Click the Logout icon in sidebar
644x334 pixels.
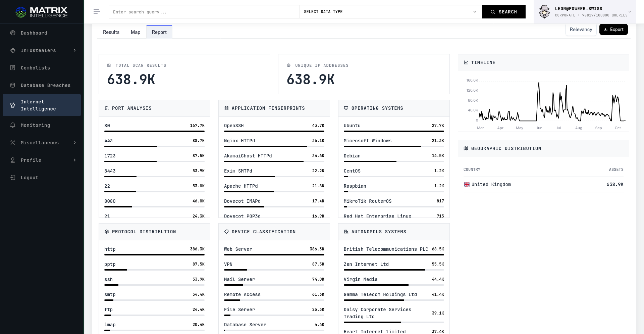[13, 178]
